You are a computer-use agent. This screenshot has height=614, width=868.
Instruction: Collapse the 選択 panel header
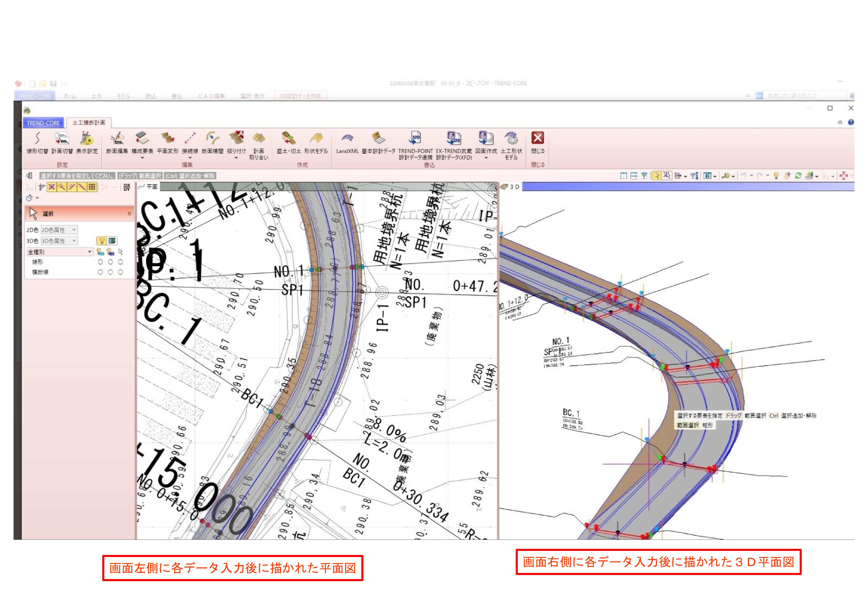[x=129, y=214]
